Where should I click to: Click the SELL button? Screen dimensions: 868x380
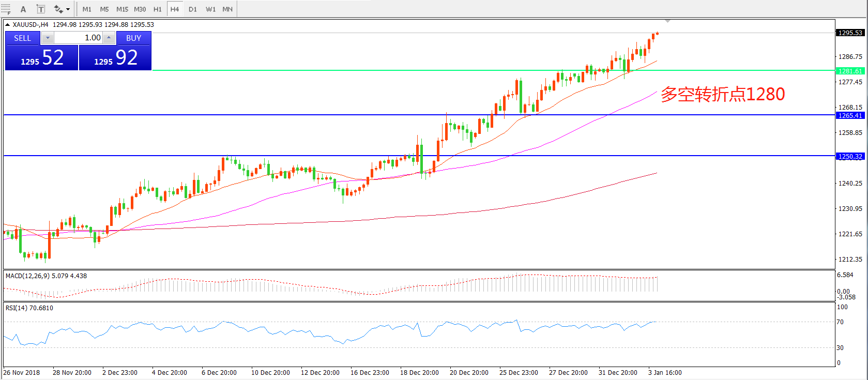click(22, 38)
